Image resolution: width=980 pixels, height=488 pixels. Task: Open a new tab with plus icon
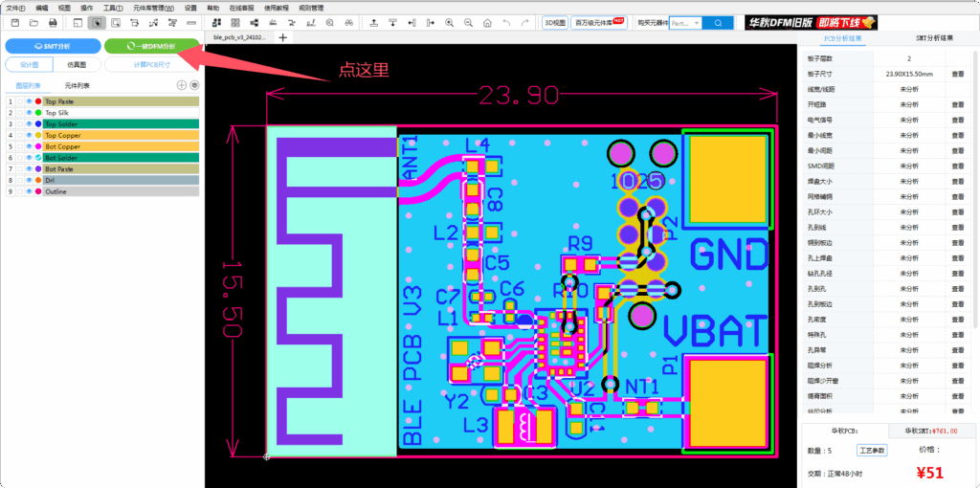tap(282, 37)
